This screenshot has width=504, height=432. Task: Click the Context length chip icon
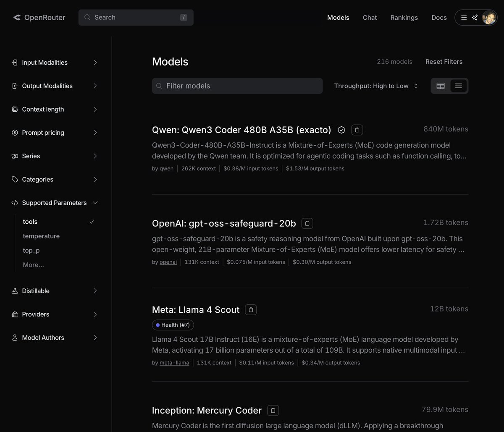[15, 110]
